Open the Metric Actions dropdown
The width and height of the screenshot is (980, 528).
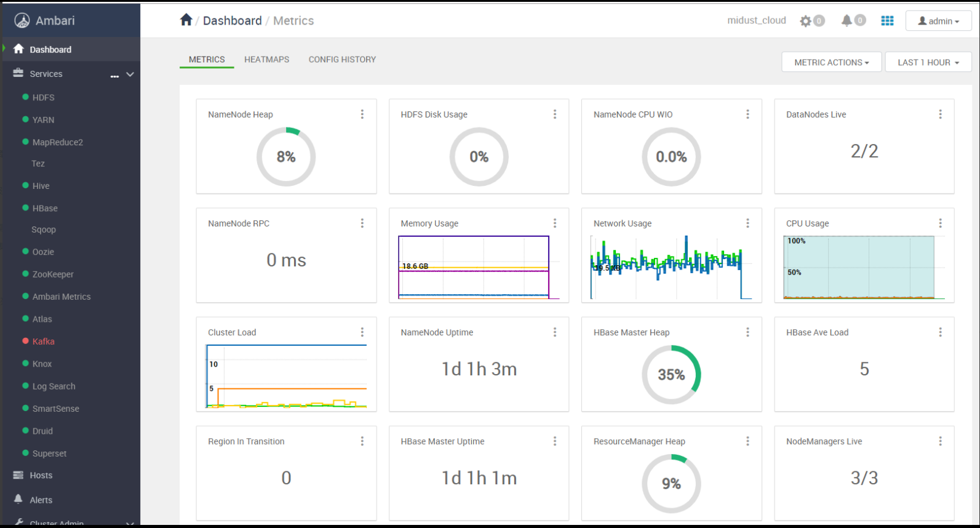click(832, 62)
